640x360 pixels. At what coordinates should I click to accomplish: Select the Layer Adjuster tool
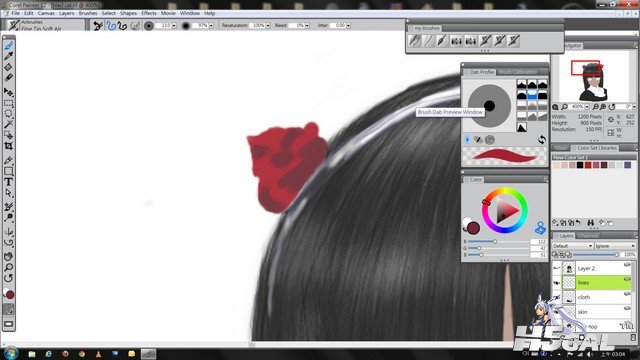(9, 92)
